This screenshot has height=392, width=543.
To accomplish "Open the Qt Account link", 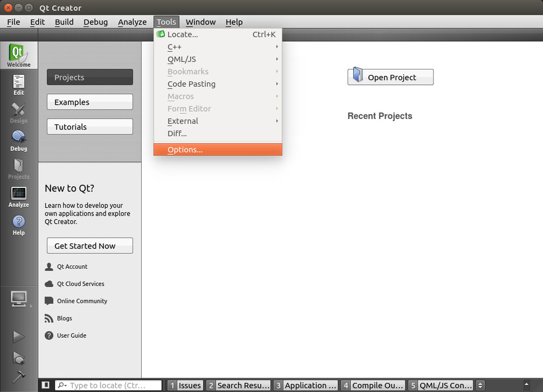I will click(72, 267).
